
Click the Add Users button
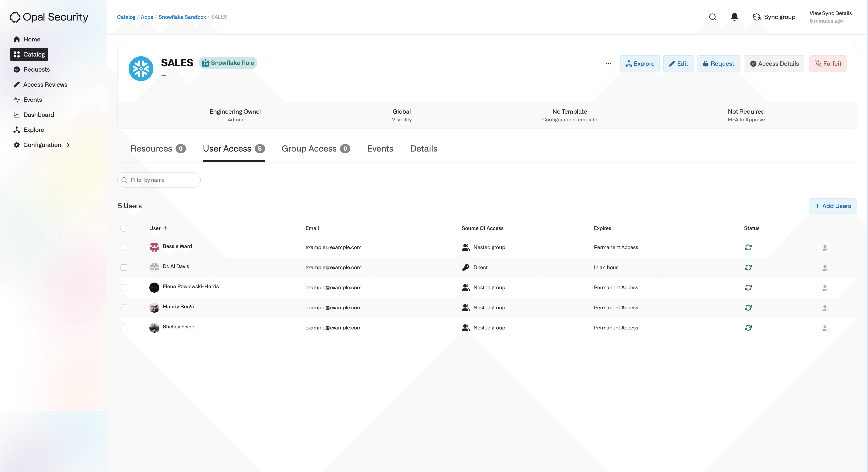[832, 206]
